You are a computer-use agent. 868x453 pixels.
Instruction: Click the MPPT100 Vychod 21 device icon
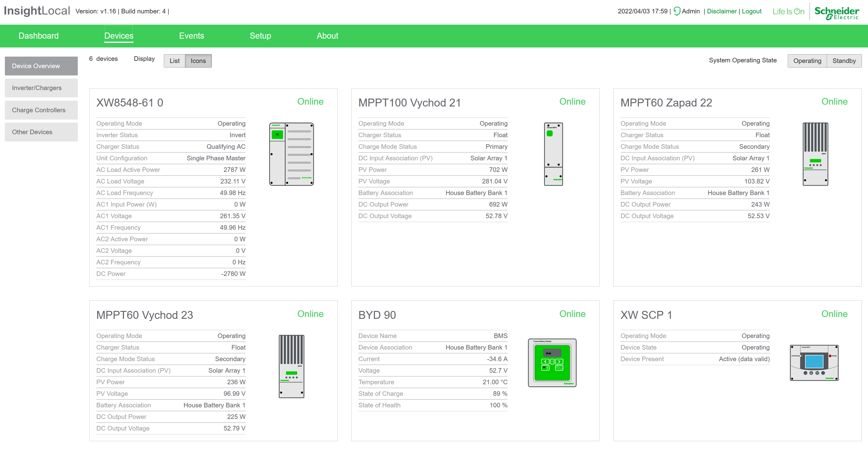pyautogui.click(x=553, y=154)
